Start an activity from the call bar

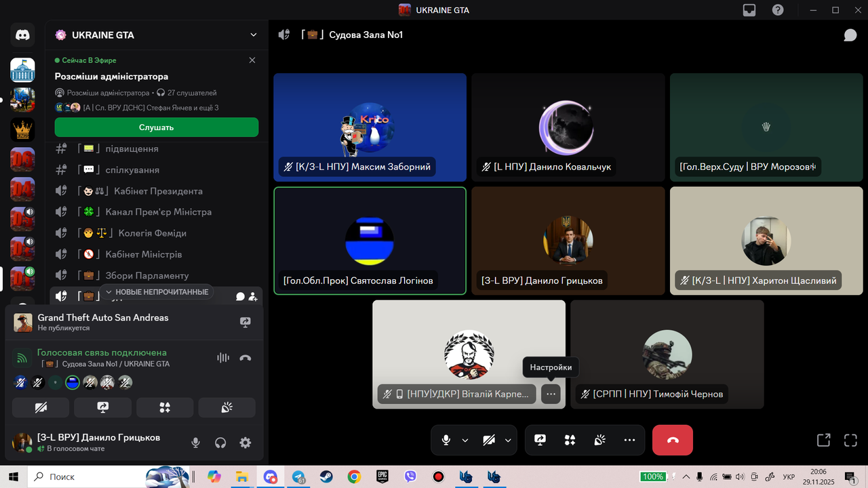[570, 440]
